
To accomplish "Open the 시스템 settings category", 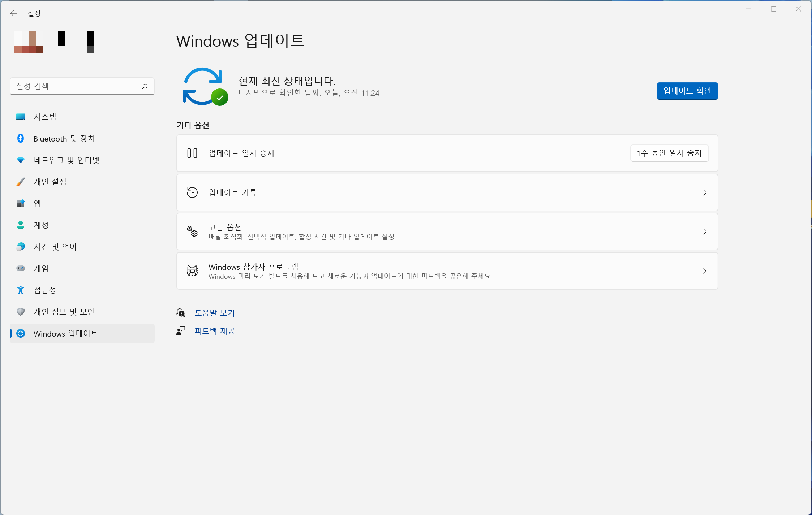I will [45, 117].
